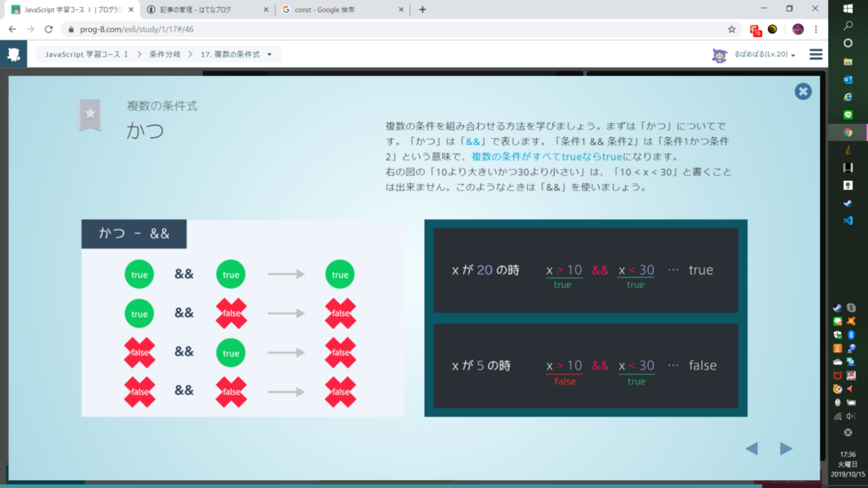Click the かつ - && diagram header

(134, 234)
